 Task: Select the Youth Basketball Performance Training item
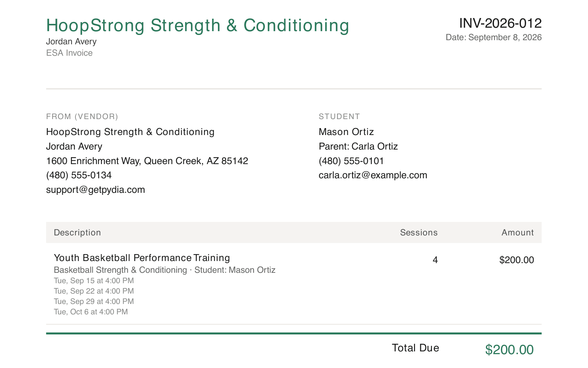tap(142, 258)
